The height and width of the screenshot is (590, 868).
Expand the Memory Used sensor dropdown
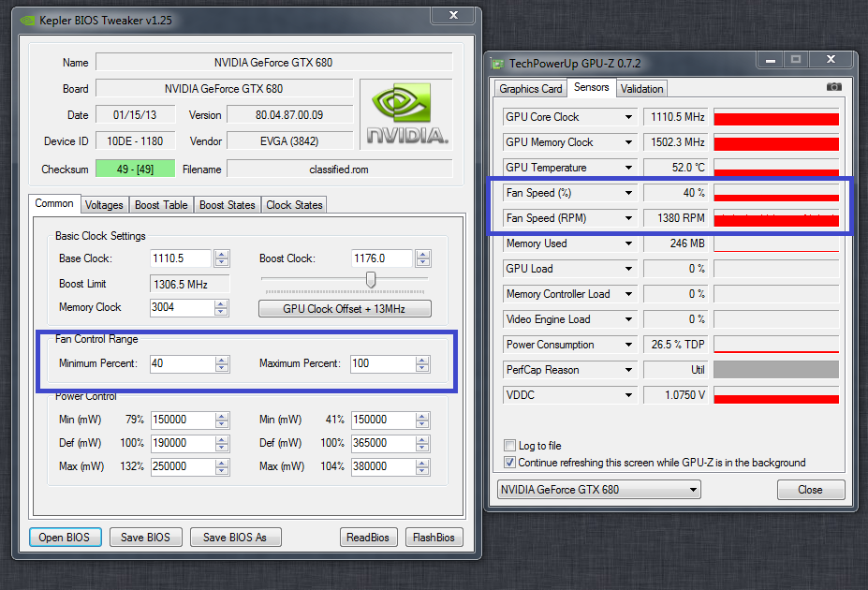[628, 243]
